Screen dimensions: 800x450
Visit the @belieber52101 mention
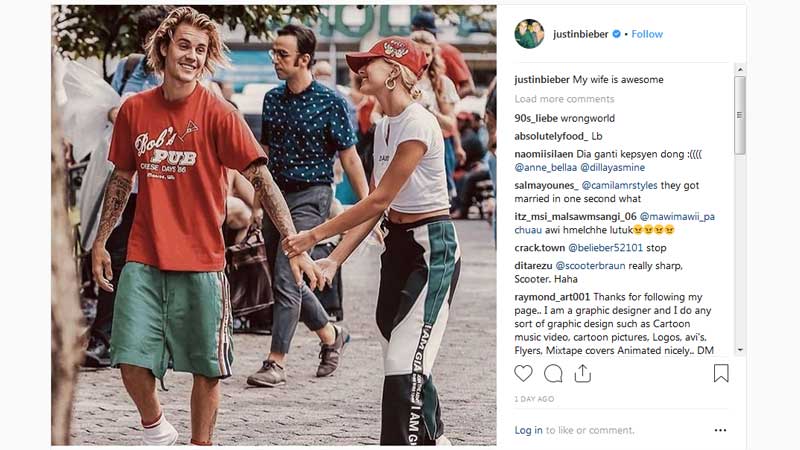coord(605,248)
